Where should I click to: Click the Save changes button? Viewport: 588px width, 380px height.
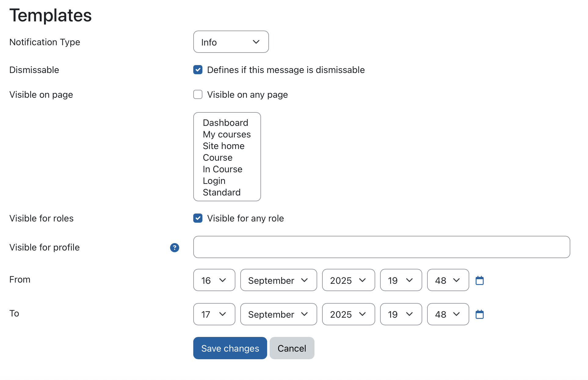coord(230,348)
